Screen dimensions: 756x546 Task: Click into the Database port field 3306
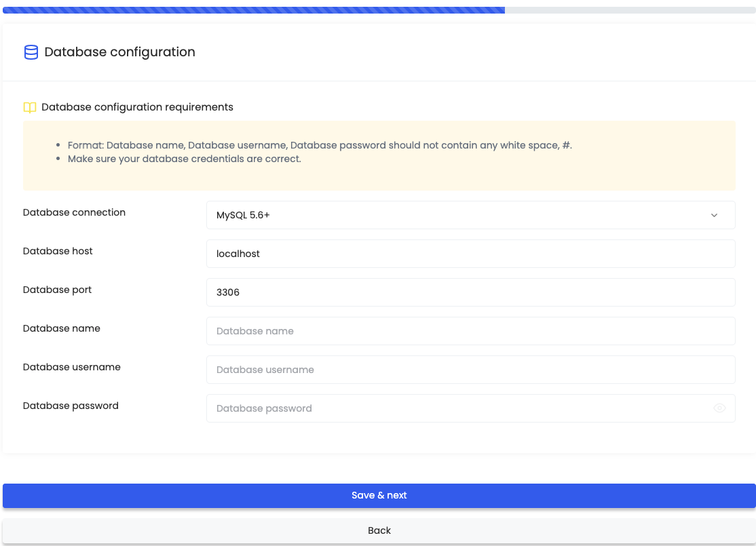tap(470, 292)
